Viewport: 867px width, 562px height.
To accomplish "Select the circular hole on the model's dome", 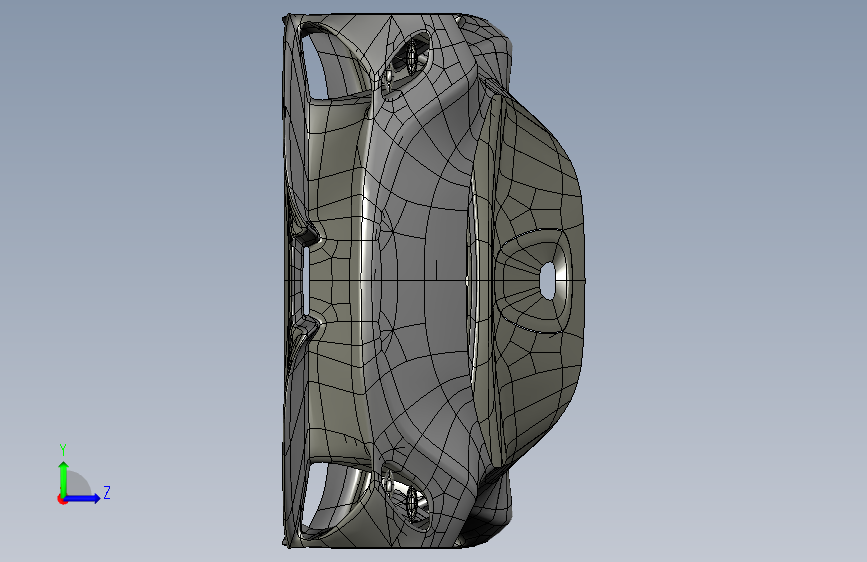I will click(547, 281).
